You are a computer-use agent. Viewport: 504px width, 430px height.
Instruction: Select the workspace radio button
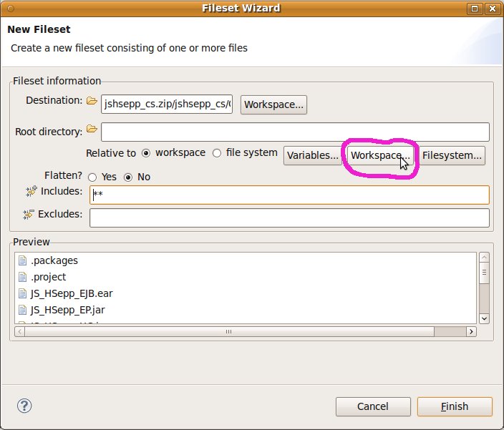click(x=146, y=153)
